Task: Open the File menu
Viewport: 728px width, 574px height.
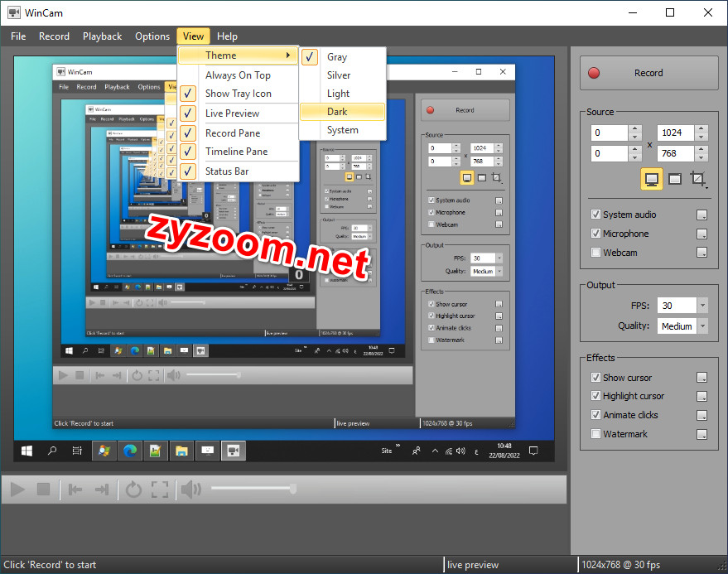Action: [18, 36]
